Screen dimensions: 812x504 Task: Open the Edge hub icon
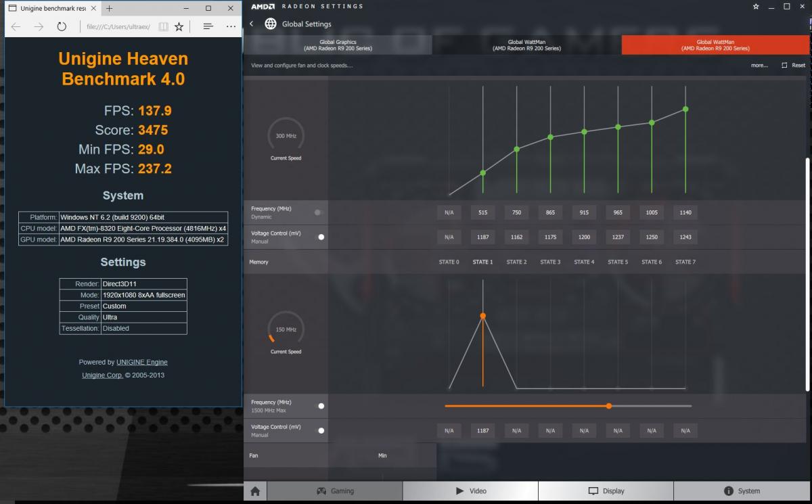pos(208,26)
